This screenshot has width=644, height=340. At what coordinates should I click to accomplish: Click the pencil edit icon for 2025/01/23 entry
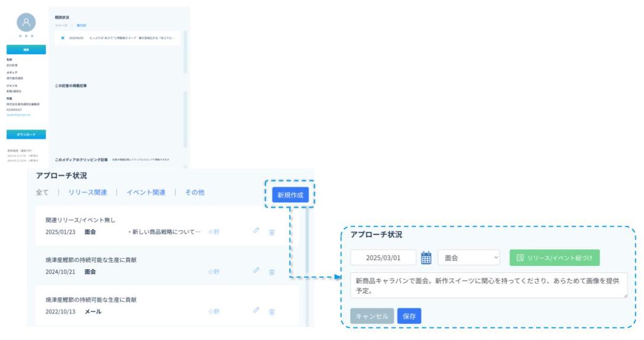(256, 230)
